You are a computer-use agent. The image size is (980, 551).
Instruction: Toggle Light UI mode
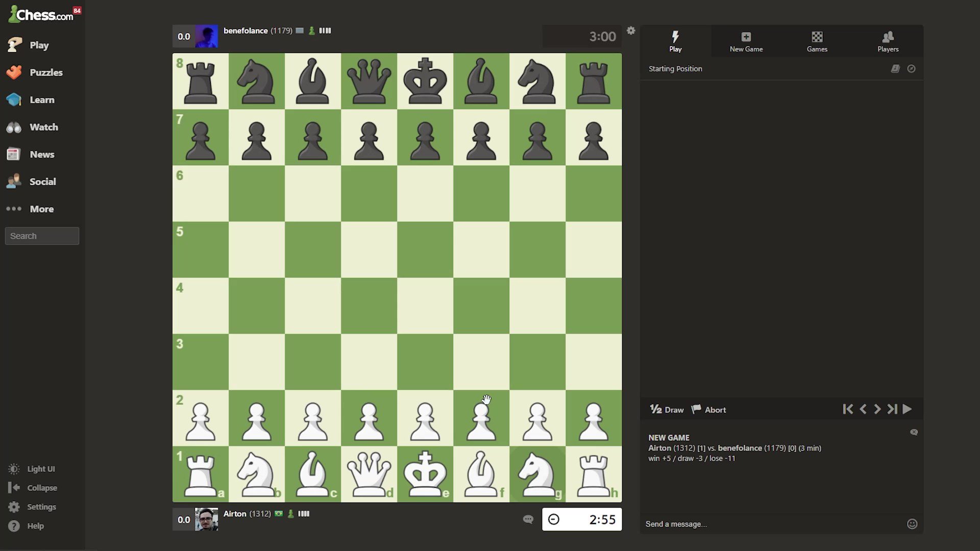[32, 469]
